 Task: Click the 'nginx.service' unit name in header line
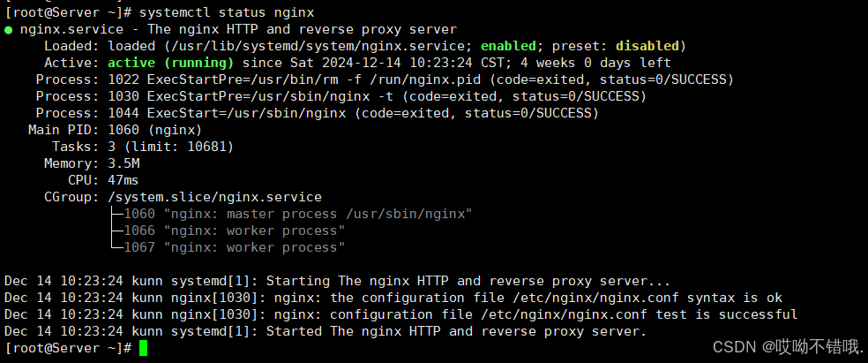tap(72, 29)
